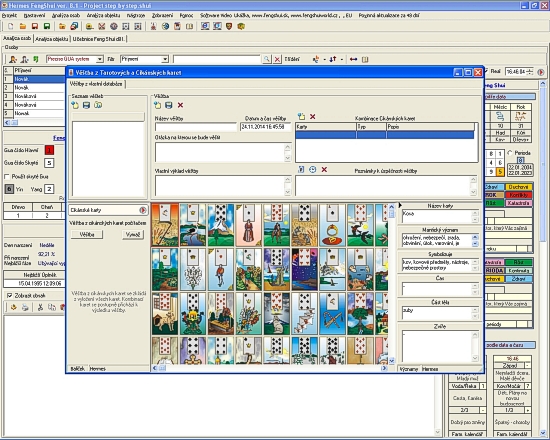Click the yellow Duchovní colored label
This screenshot has height=440, width=550.
(x=518, y=187)
